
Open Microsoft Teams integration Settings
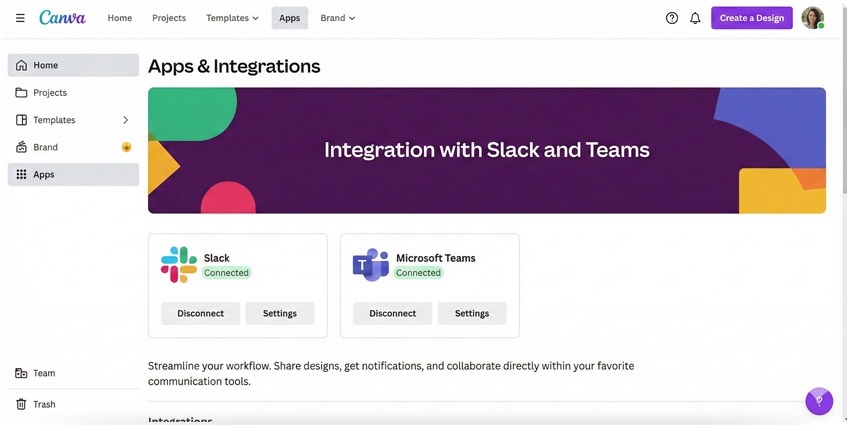[472, 313]
